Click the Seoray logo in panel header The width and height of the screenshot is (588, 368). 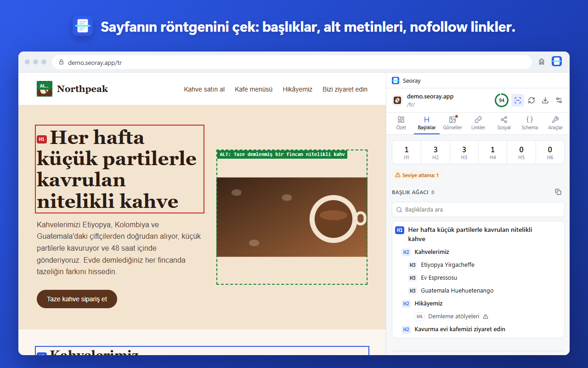click(x=396, y=80)
